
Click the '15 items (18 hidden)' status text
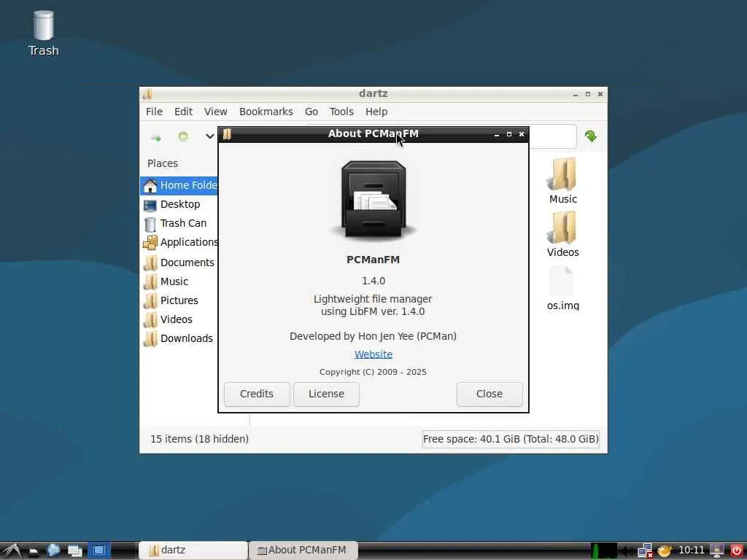click(x=200, y=439)
